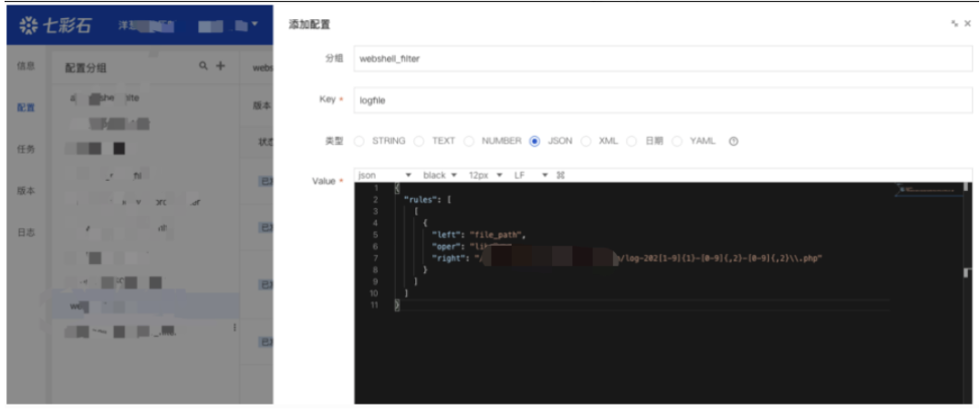This screenshot has height=411, width=980.
Task: Select the YAML type radio button
Action: [677, 142]
